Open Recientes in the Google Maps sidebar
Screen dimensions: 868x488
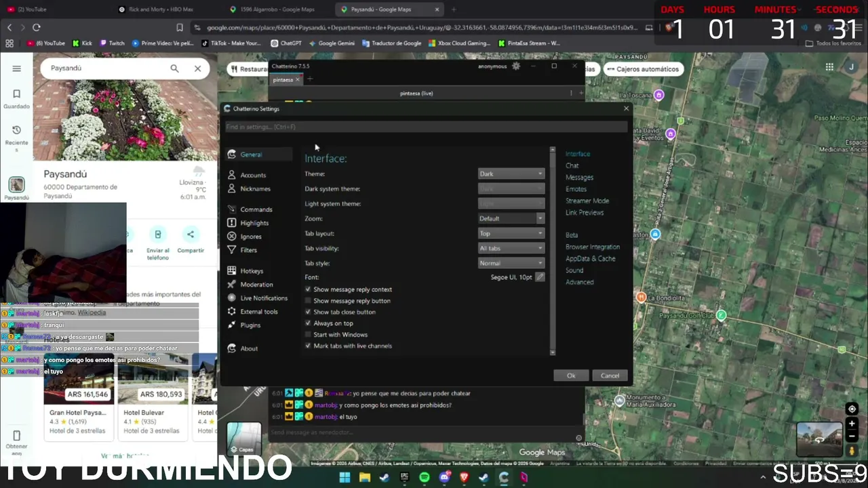(x=16, y=138)
